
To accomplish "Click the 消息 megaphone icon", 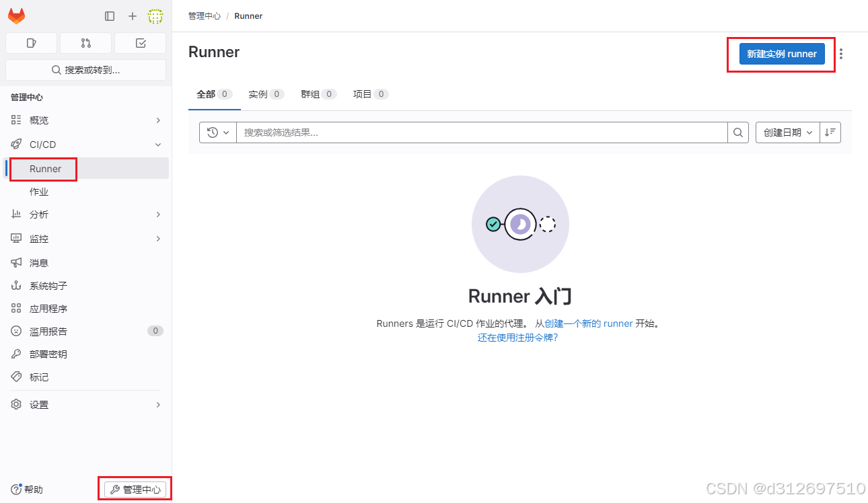I will pos(16,263).
